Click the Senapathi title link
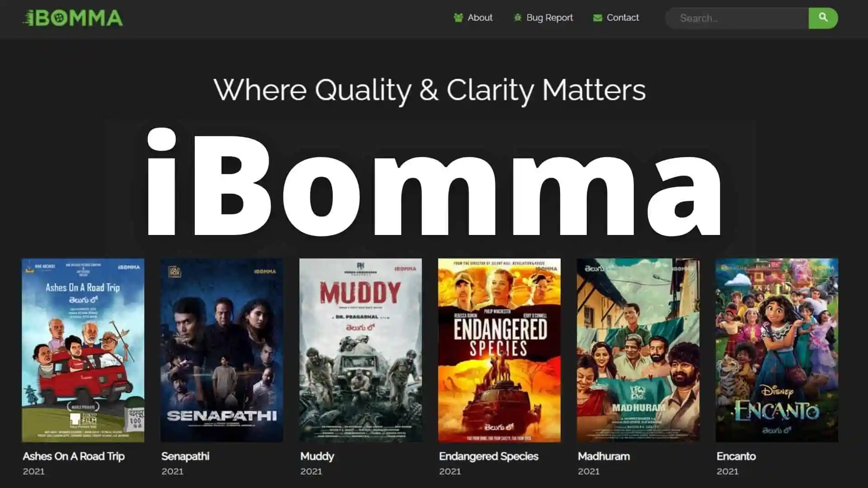Viewport: 868px width, 488px height. pyautogui.click(x=185, y=456)
